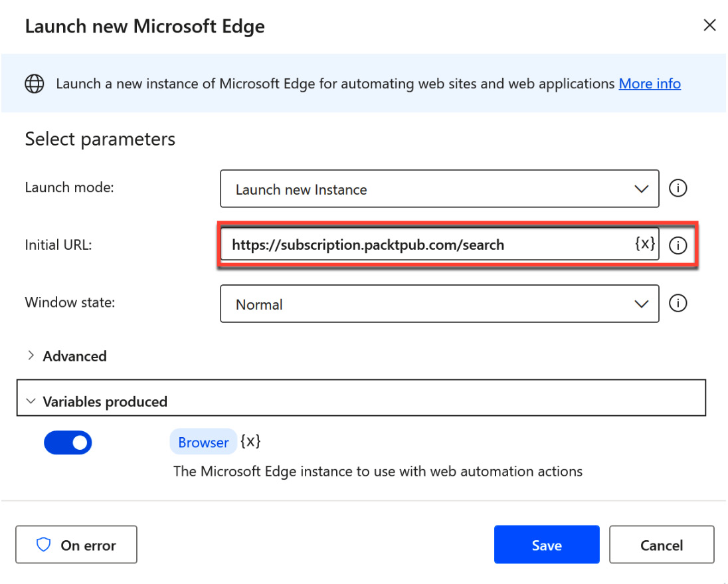Click the Select parameters heading
728x584 pixels.
(x=100, y=140)
